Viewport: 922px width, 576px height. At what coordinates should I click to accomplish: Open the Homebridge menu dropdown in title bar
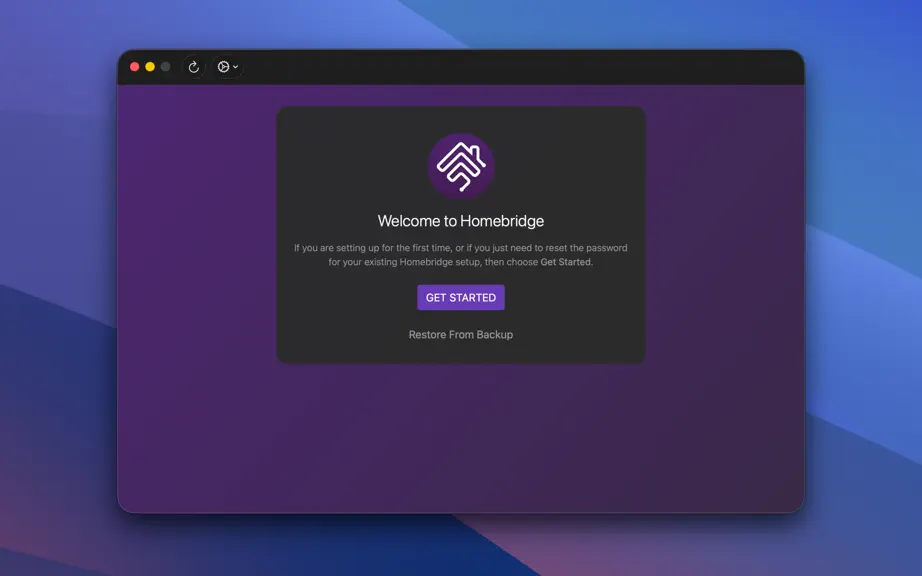pos(228,67)
